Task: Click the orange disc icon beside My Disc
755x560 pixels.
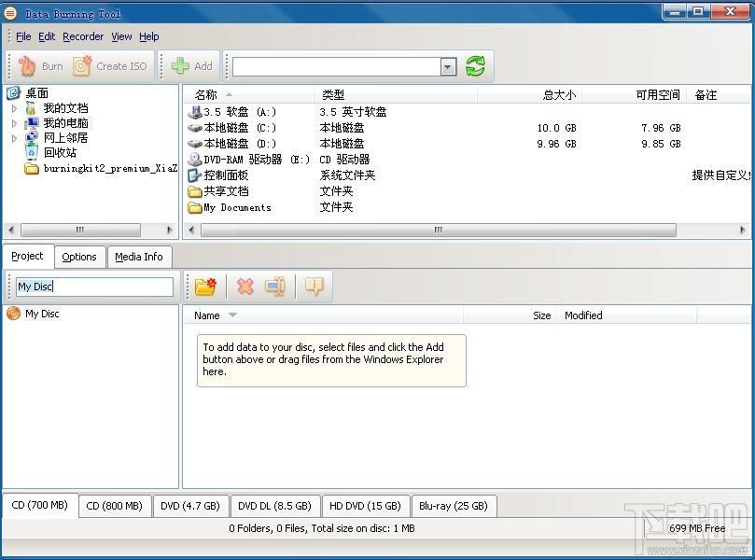Action: click(x=13, y=314)
